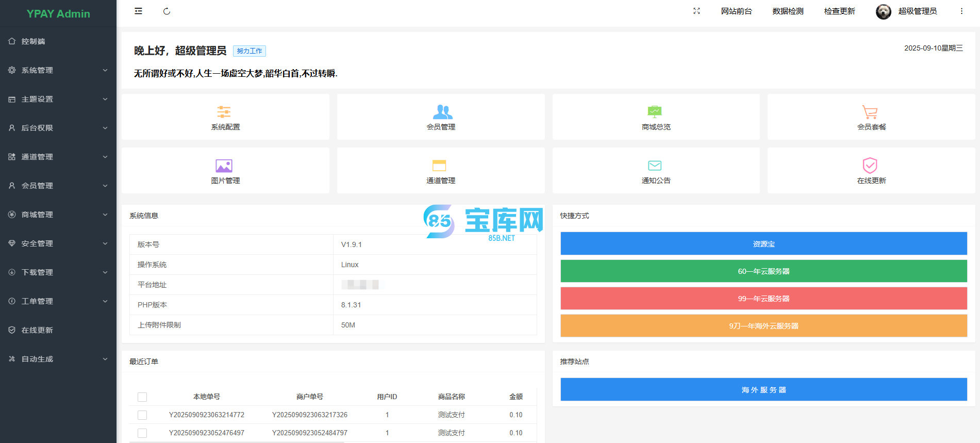Click the blue 资源宝 shortcut button
Image resolution: width=980 pixels, height=443 pixels.
click(763, 243)
